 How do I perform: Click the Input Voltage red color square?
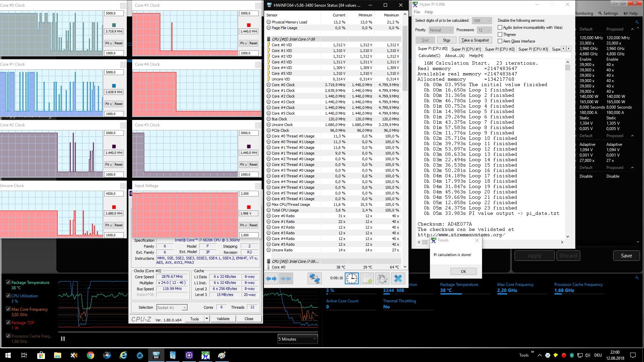(249, 207)
